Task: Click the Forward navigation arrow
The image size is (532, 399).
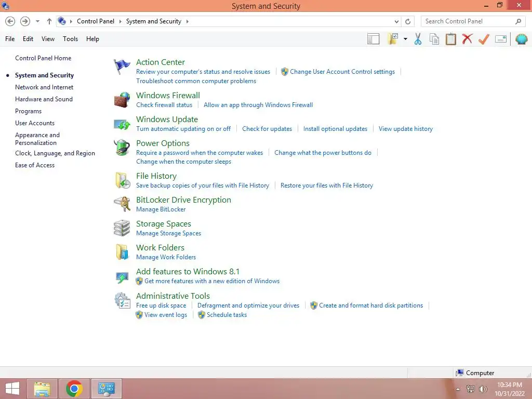Action: click(25, 21)
